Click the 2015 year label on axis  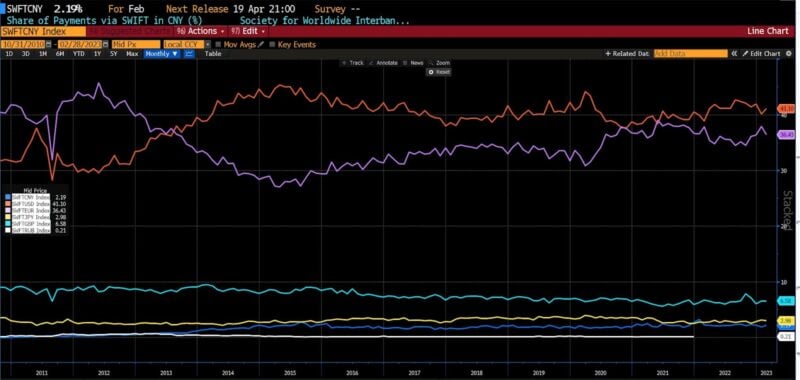pos(290,373)
